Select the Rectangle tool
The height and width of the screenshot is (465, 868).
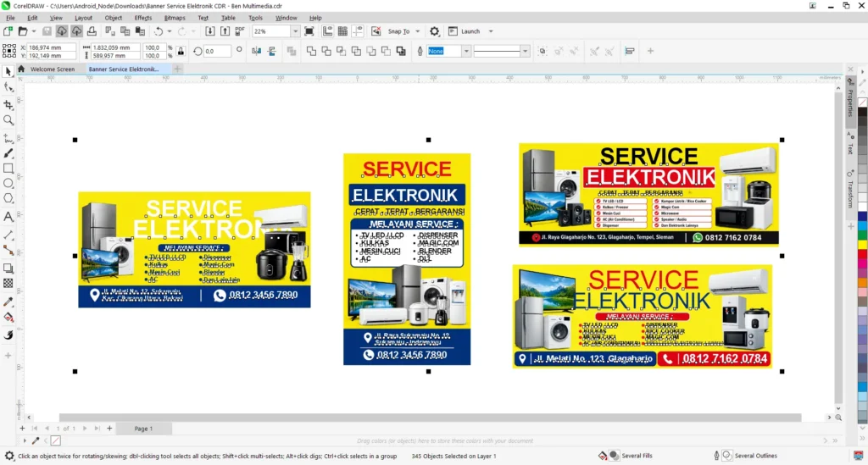point(8,168)
